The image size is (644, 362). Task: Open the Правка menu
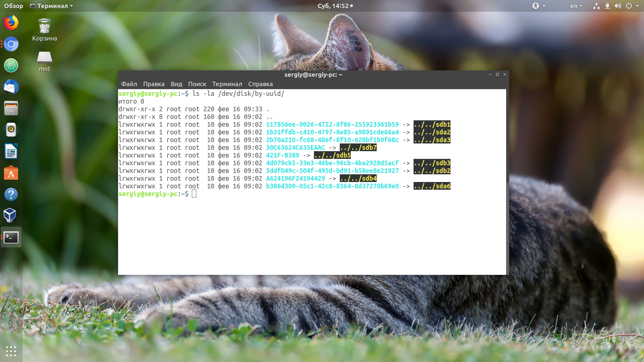(154, 84)
